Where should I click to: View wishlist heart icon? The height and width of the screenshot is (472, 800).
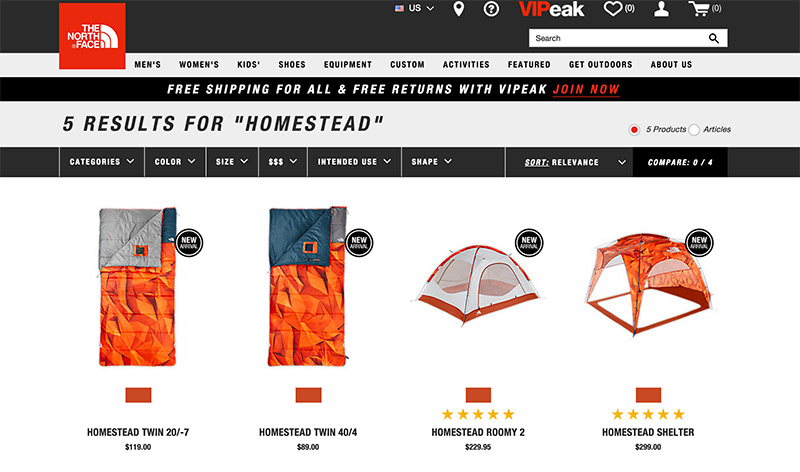619,8
